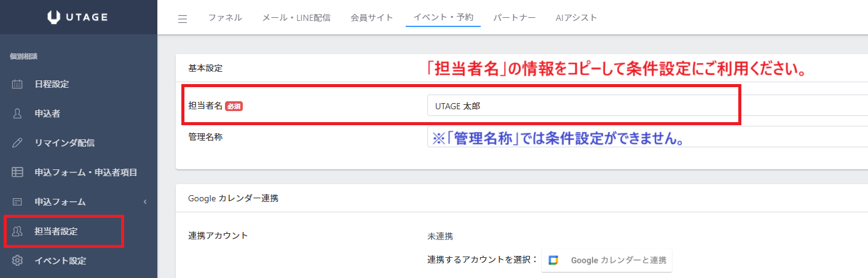Click the 管理名称 input field

click(x=647, y=137)
